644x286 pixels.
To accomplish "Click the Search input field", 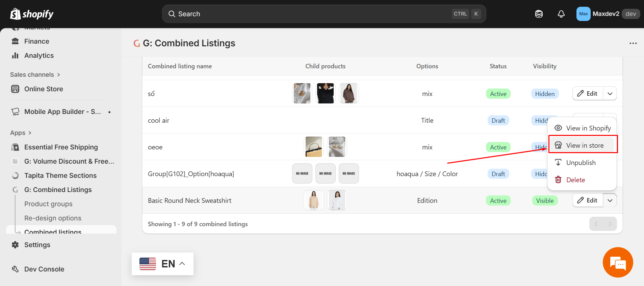I will click(324, 14).
